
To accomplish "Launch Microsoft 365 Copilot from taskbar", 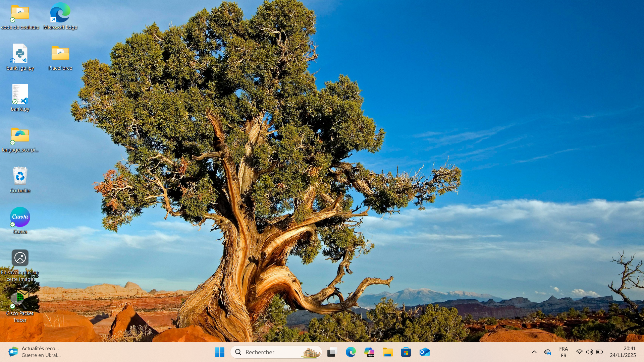I will [x=369, y=352].
